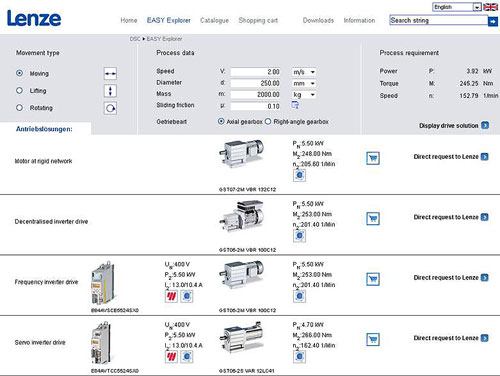Screen dimensions: 500x376
Task: Add rigid network motor to shopping cart
Action: point(373,158)
